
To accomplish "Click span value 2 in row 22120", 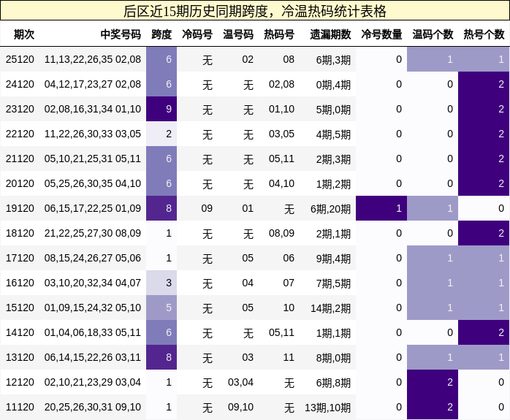I will [161, 134].
